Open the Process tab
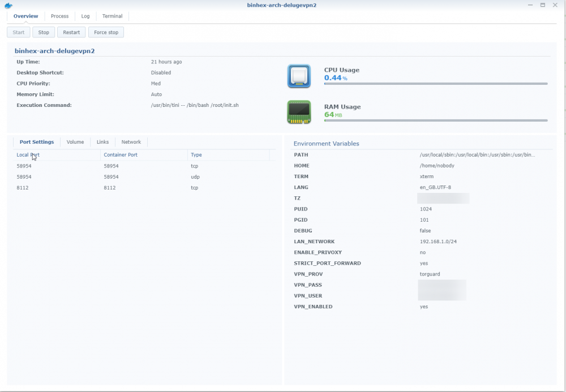Screen dimensions: 566x392 [x=59, y=16]
